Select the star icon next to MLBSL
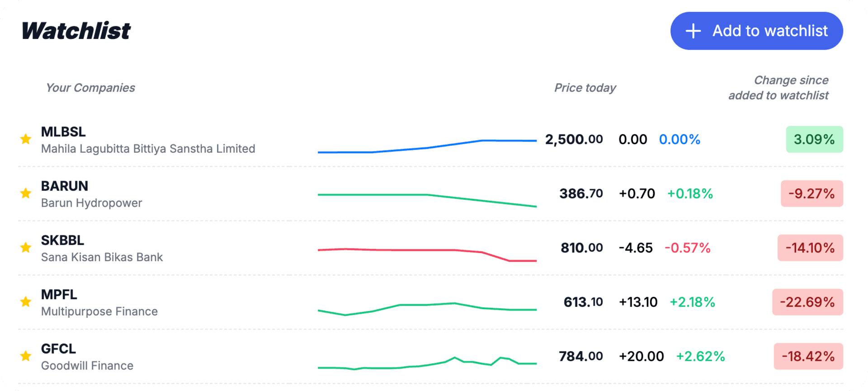This screenshot has height=391, width=868. (26, 139)
